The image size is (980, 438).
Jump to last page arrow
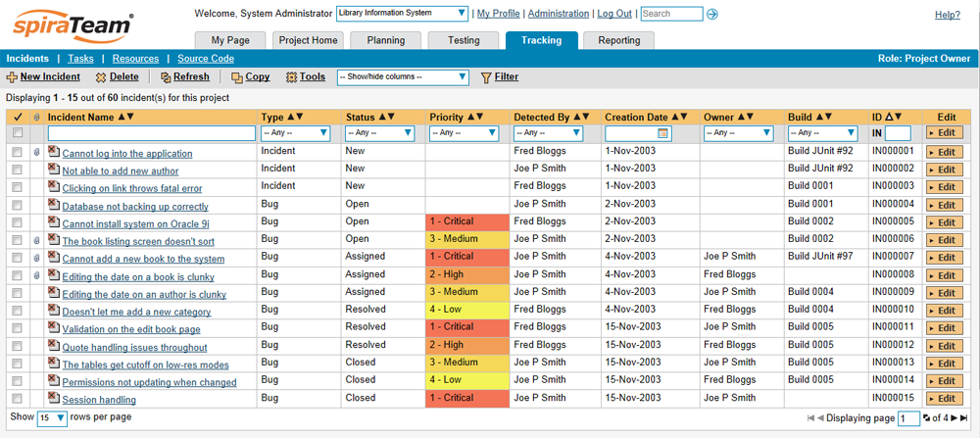(963, 418)
